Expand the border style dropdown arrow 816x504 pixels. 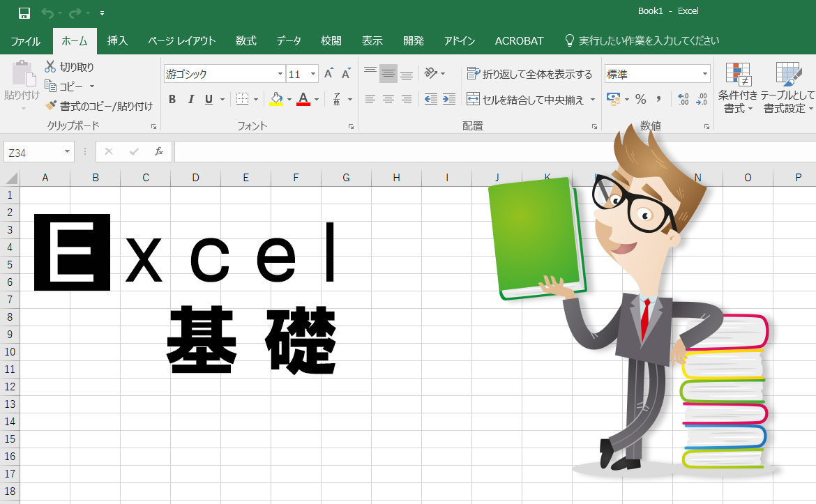coord(255,100)
